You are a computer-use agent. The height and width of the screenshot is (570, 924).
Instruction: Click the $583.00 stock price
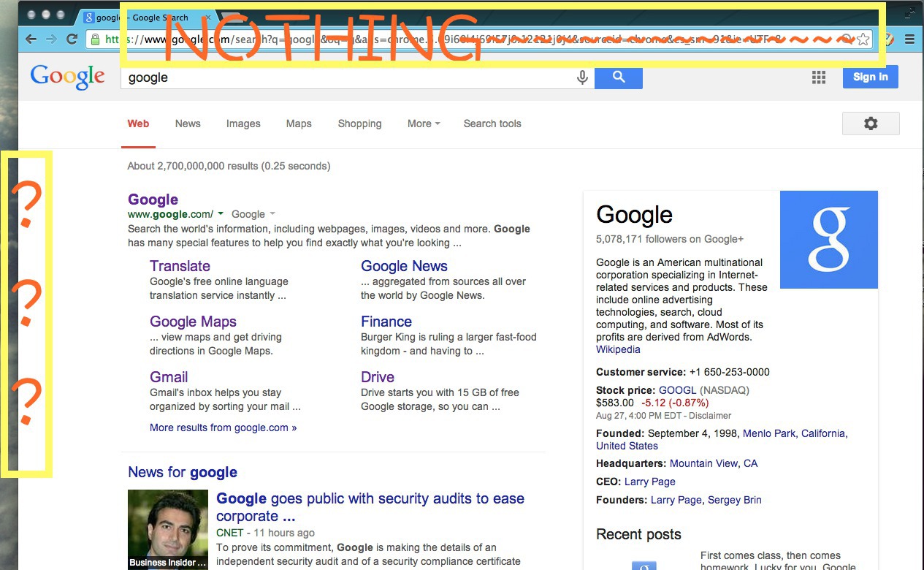[615, 403]
